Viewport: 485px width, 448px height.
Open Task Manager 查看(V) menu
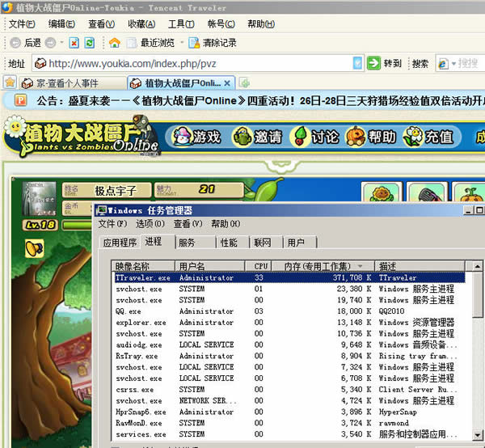[x=188, y=223]
